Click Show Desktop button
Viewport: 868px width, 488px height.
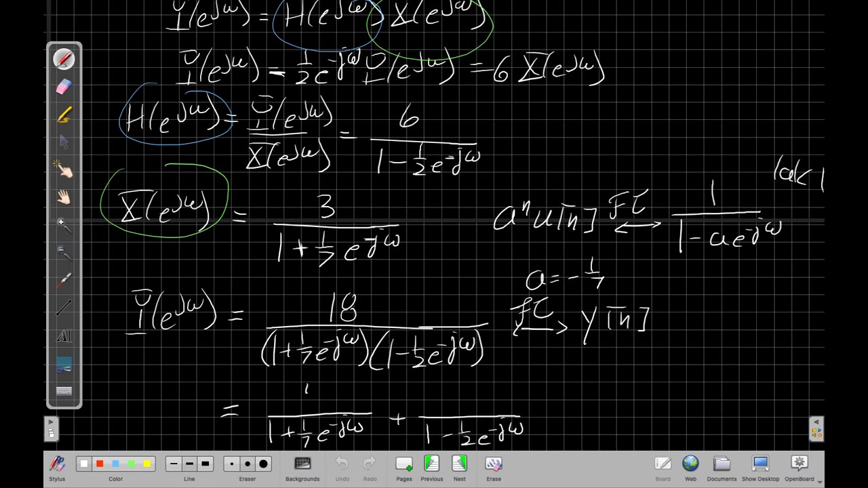click(760, 468)
